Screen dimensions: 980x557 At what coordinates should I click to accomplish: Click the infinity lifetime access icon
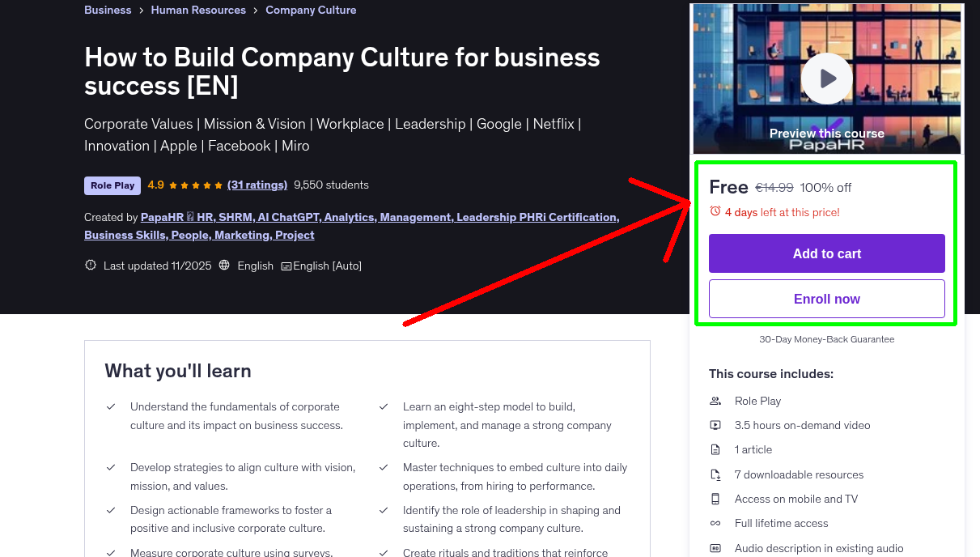[x=715, y=523]
